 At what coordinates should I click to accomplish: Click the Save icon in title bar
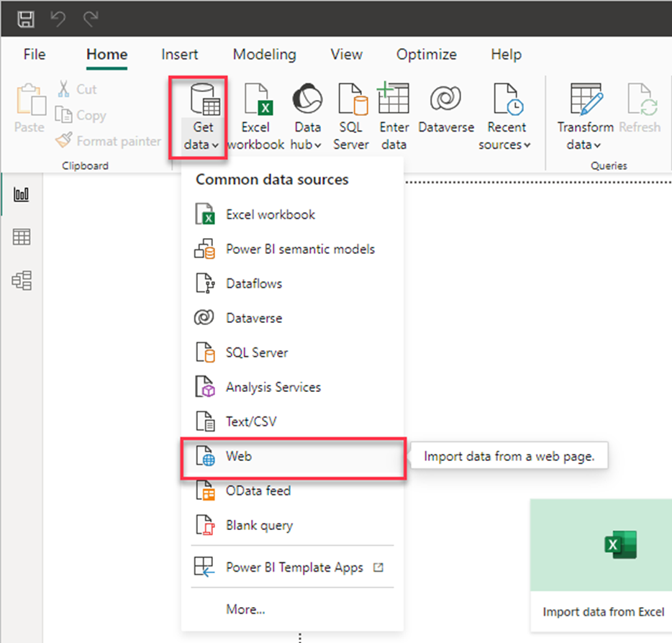tap(25, 19)
